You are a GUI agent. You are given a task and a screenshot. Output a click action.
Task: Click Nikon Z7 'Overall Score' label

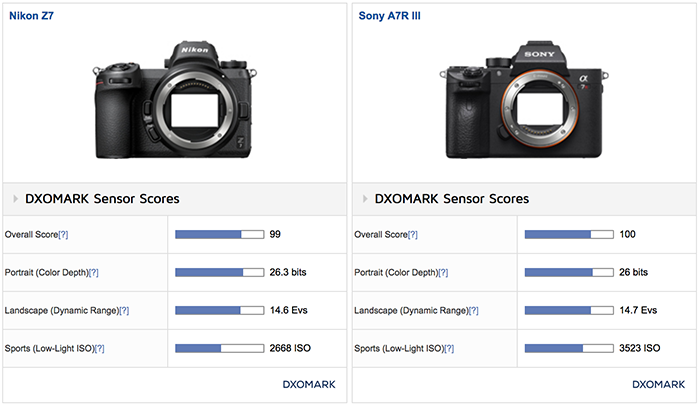pyautogui.click(x=31, y=235)
